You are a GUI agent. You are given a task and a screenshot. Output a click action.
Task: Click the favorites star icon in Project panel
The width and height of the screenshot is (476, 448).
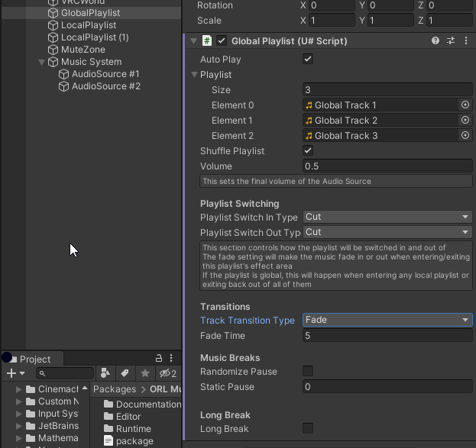pos(144,373)
